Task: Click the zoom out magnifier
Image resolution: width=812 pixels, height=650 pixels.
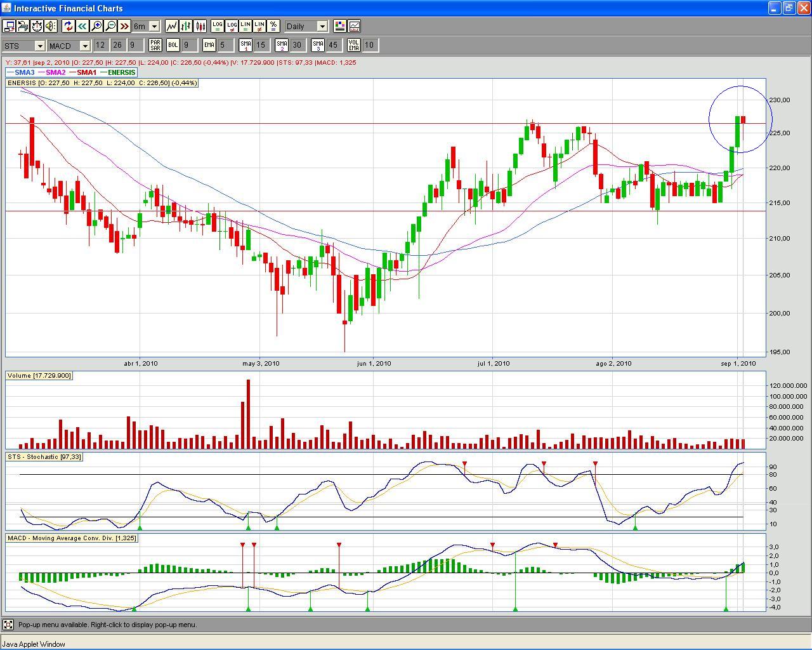Action: point(110,26)
